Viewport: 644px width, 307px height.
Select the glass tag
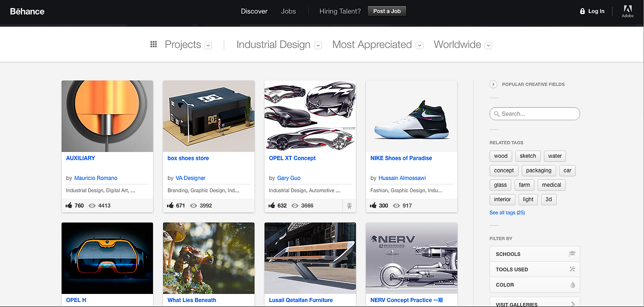(500, 185)
